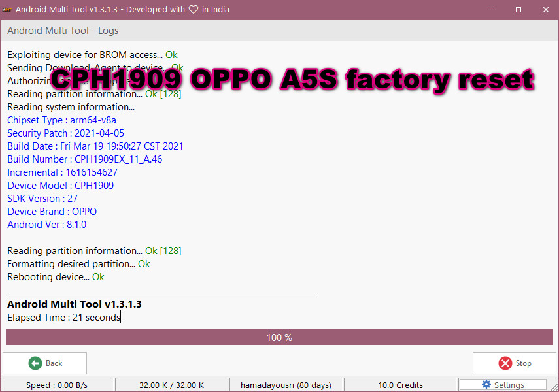Click the '32.00 K / 32.00 K' status entry
The image size is (559, 392).
tap(171, 385)
